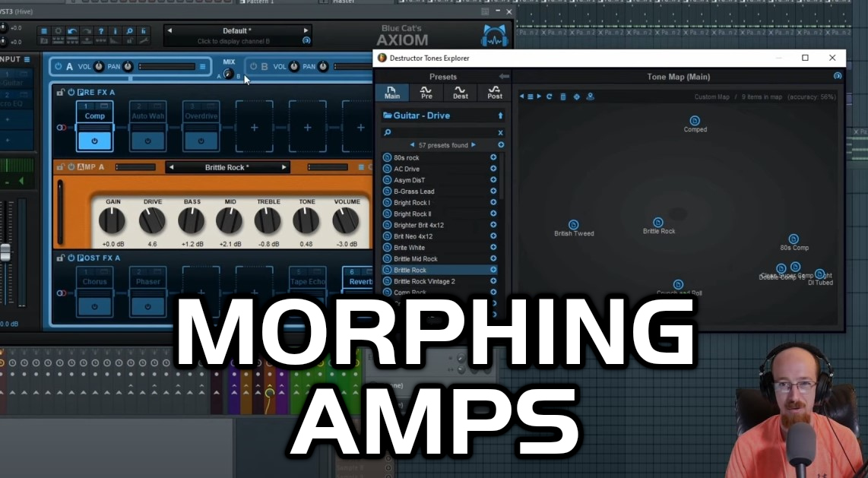Viewport: 868px width, 478px height.
Task: Enable the Auto Wah pedal footswitch
Action: [147, 141]
